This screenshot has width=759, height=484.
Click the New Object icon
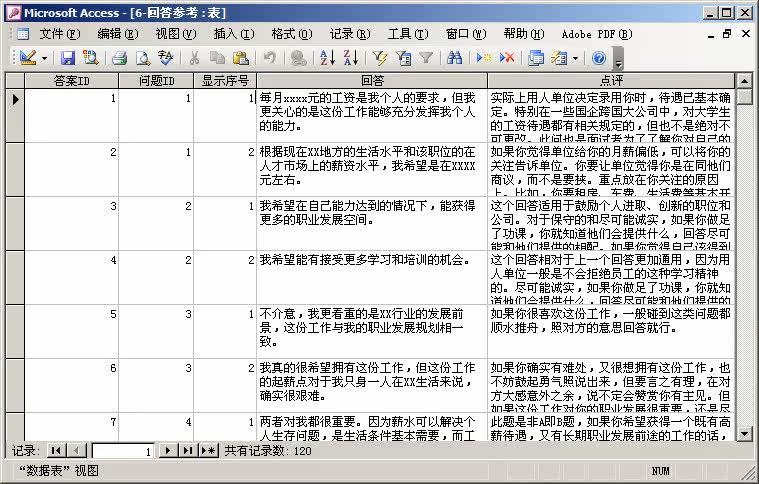tap(559, 59)
